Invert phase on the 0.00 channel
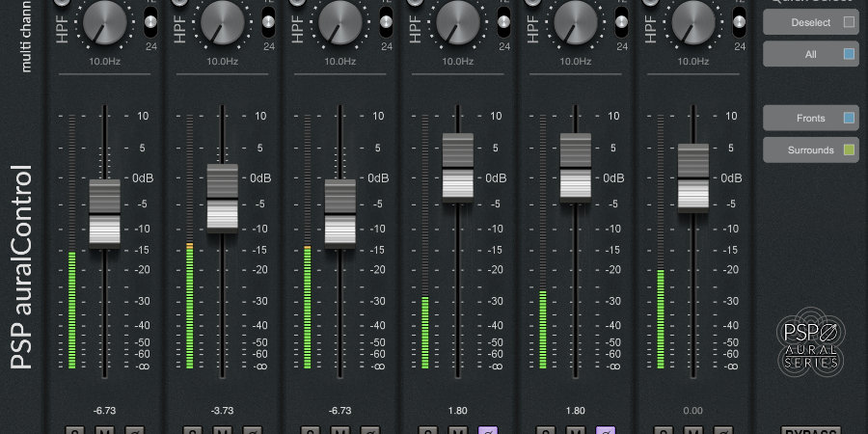This screenshot has height=434, width=868. 723,430
